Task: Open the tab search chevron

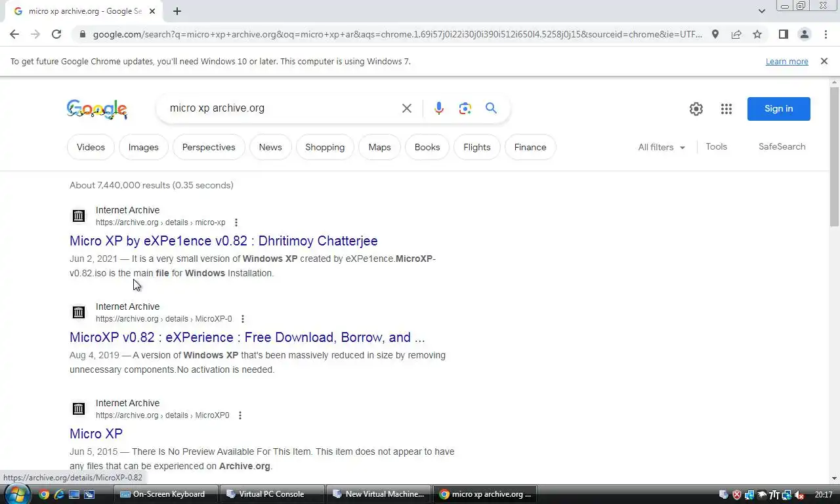Action: (762, 11)
